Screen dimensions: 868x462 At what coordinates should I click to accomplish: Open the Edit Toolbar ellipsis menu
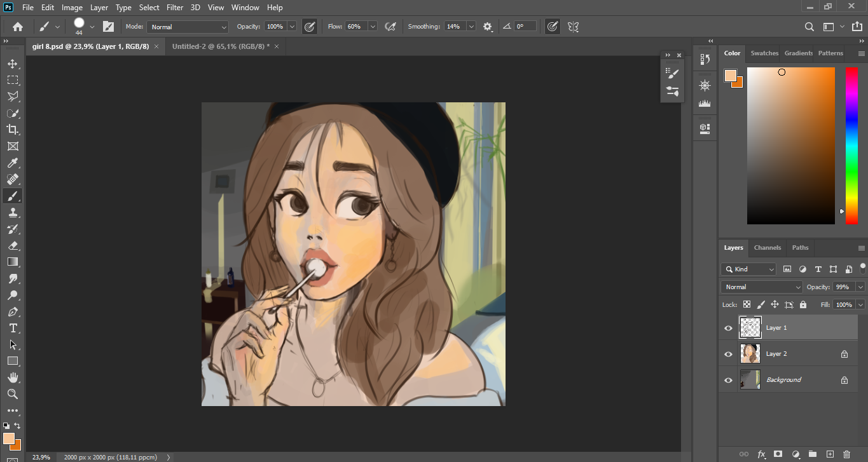12,411
